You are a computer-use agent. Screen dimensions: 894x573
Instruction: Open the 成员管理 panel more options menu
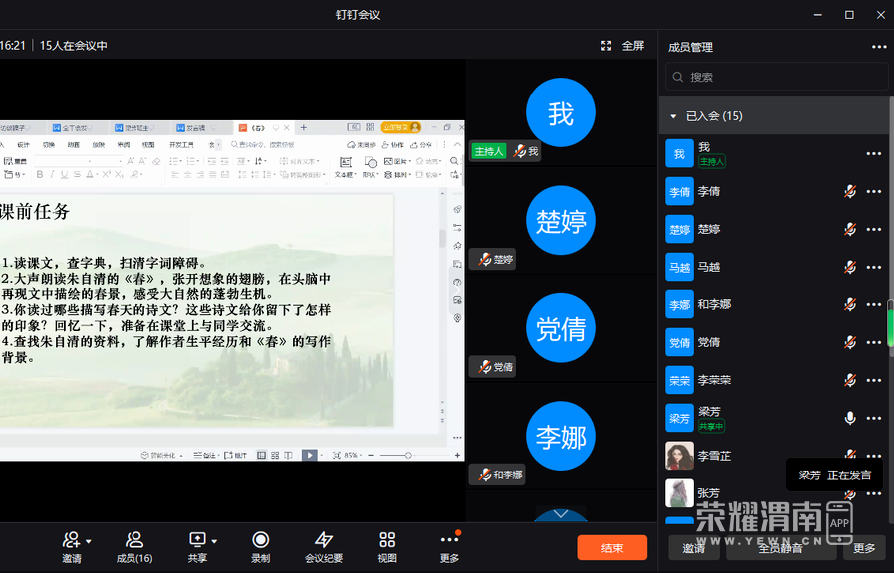(x=879, y=47)
